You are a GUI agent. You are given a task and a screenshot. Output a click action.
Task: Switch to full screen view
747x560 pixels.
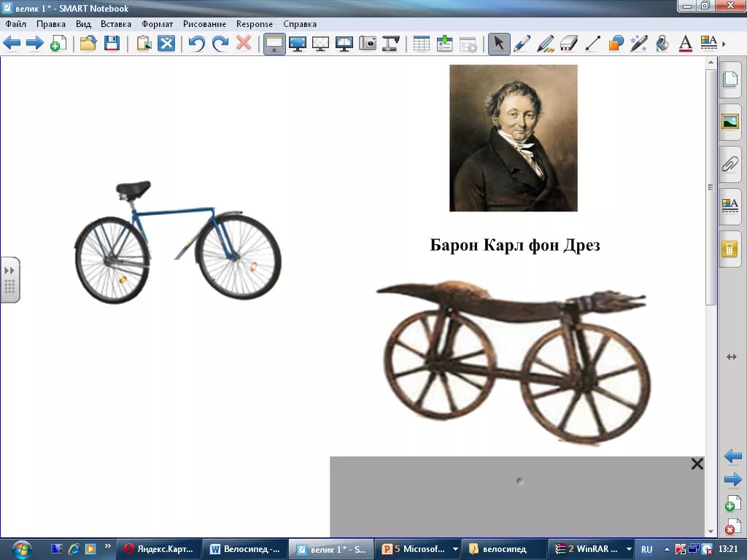coord(298,44)
